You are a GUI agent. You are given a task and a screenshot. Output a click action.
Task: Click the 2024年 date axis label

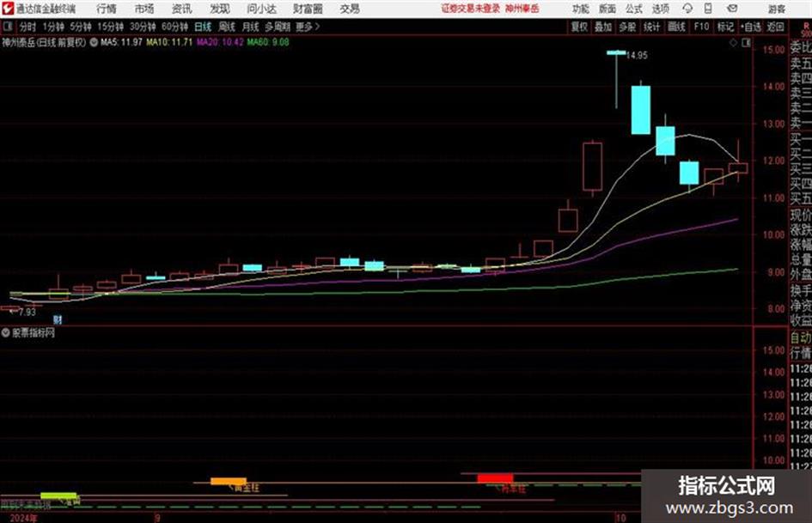pyautogui.click(x=23, y=518)
